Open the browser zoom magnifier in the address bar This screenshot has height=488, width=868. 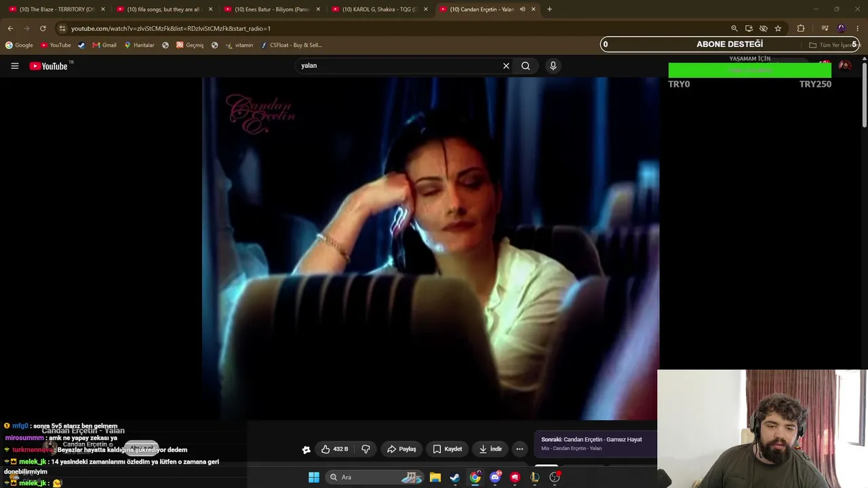click(734, 28)
